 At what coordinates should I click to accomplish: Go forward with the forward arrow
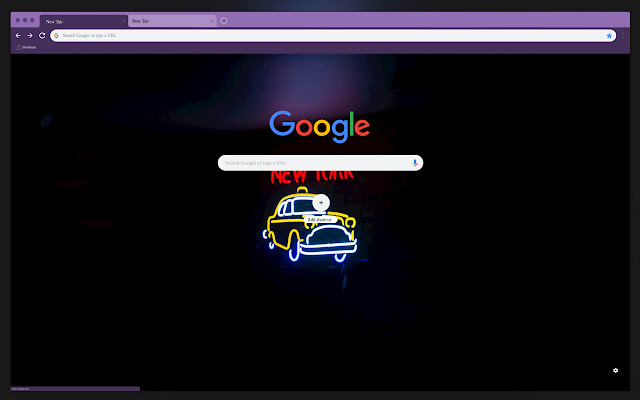tap(30, 36)
